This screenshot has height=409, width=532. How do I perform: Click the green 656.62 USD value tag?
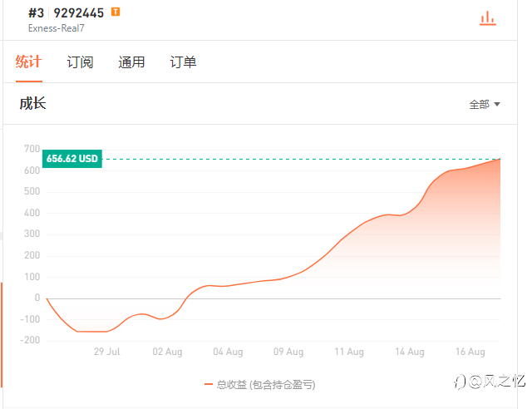coord(72,159)
